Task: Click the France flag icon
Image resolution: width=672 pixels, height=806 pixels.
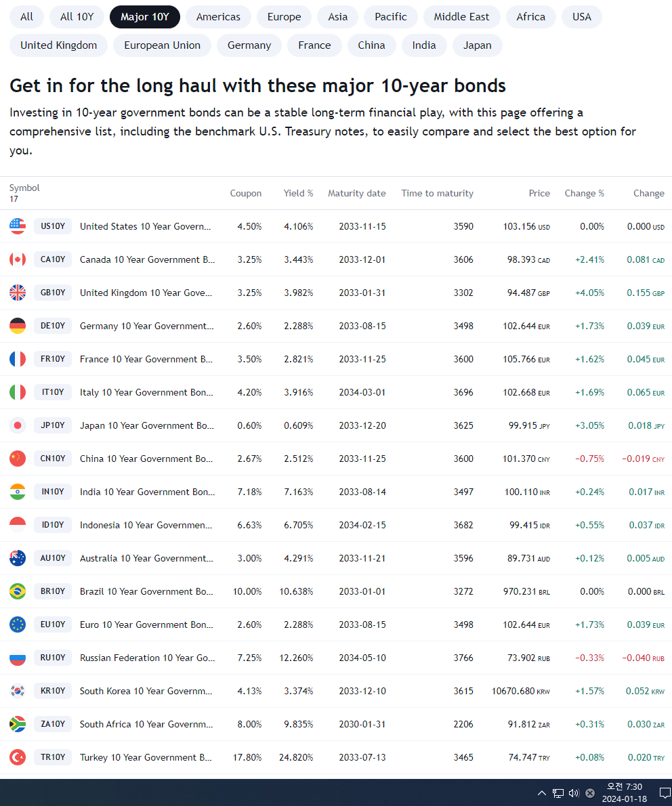Action: tap(18, 359)
